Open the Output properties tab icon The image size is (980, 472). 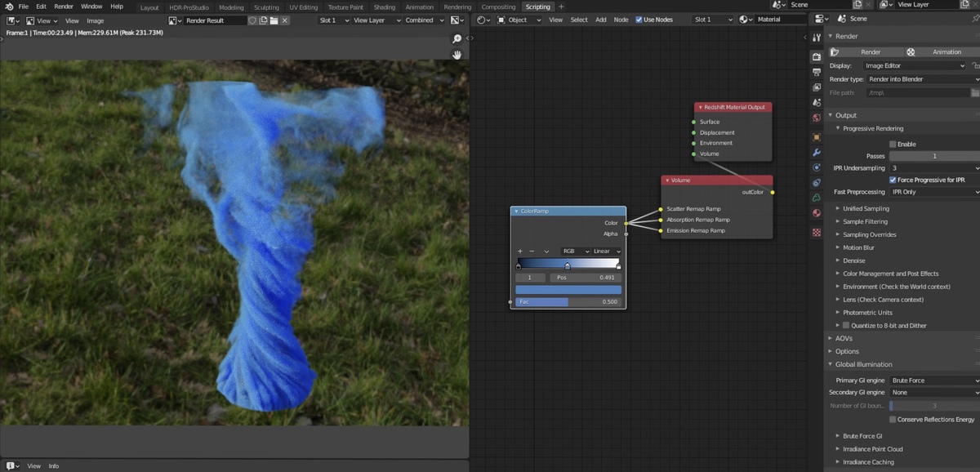[817, 72]
